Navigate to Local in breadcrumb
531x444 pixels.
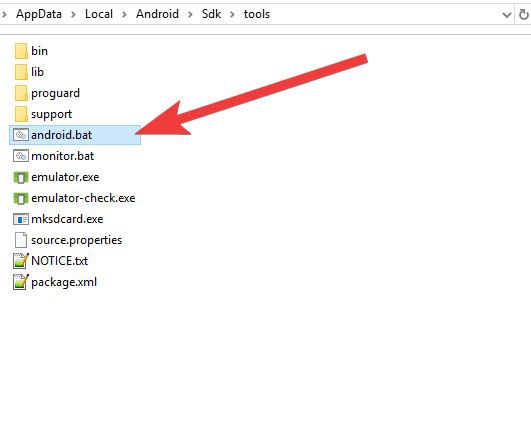tap(99, 14)
